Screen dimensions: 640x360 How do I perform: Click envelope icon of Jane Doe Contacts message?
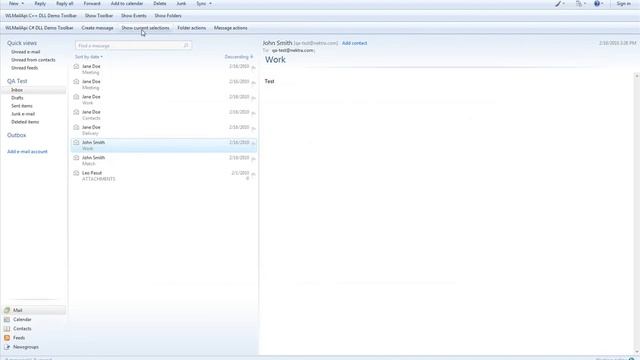coord(76,112)
